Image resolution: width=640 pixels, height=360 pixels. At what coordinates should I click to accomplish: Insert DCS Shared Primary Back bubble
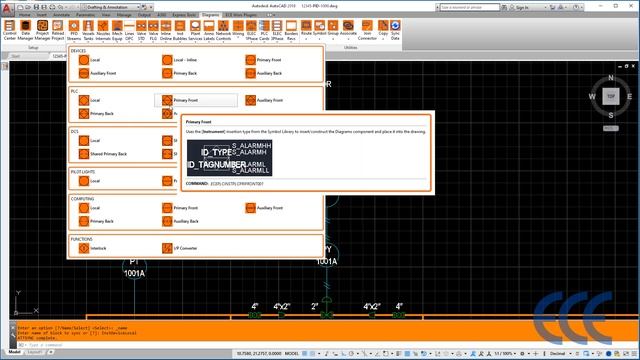click(103, 154)
